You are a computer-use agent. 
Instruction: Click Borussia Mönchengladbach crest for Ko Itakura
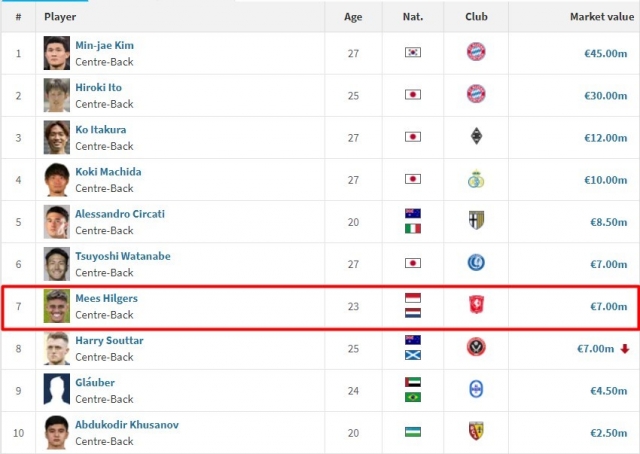click(476, 136)
